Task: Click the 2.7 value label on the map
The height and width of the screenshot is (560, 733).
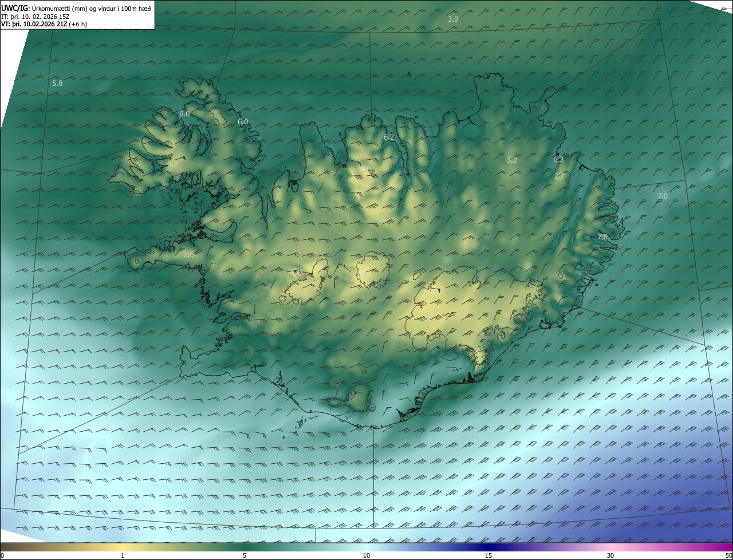Action: pyautogui.click(x=559, y=176)
